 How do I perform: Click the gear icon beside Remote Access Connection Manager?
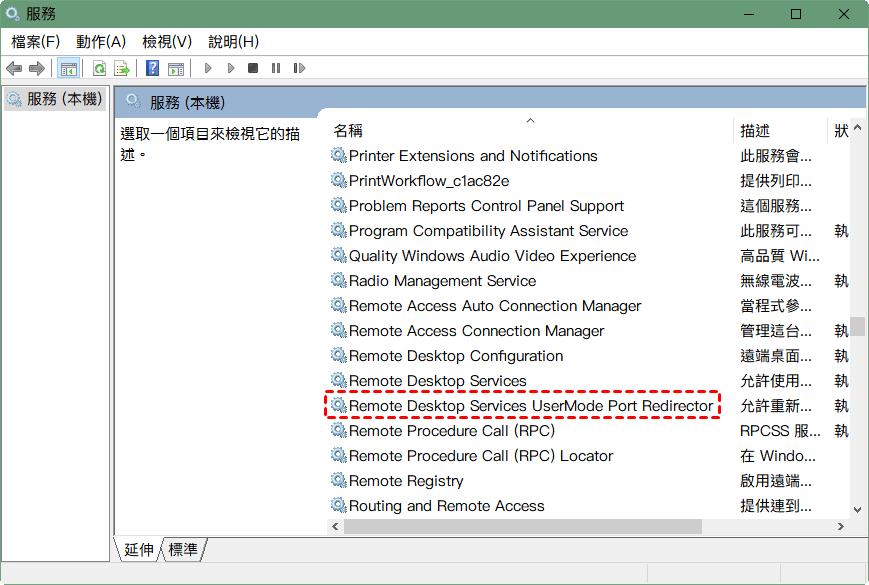click(x=339, y=330)
